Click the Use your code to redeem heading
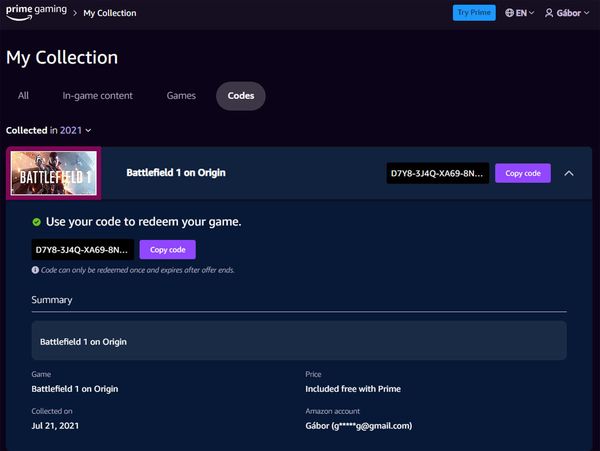Screen dimensions: 600x451 click(x=143, y=222)
